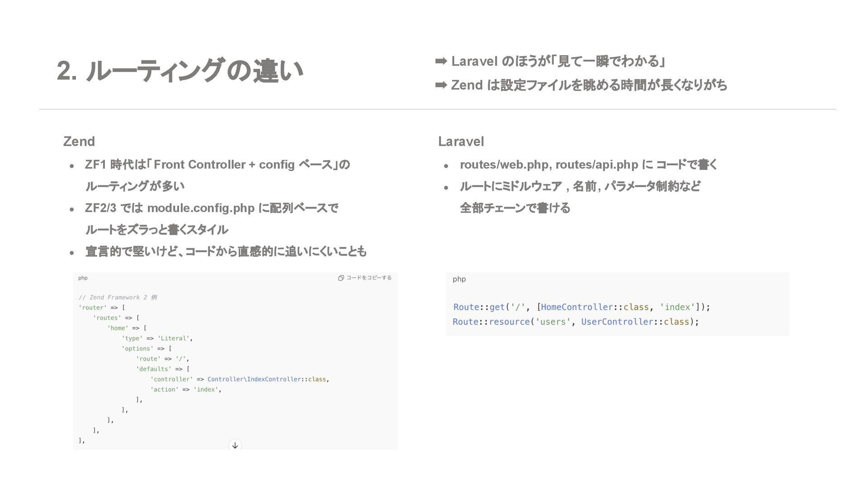Click the Laravel column heading
The width and height of the screenshot is (868, 488).
461,142
